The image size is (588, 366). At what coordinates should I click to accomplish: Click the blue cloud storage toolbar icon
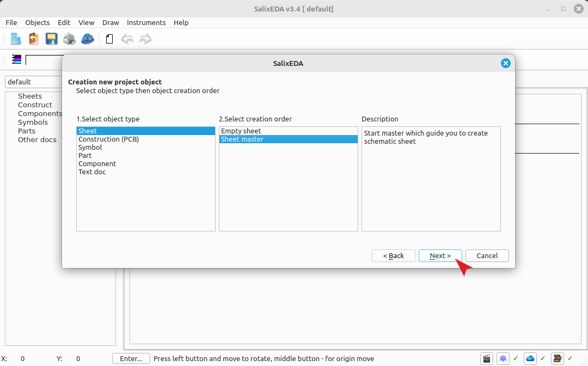[x=87, y=39]
